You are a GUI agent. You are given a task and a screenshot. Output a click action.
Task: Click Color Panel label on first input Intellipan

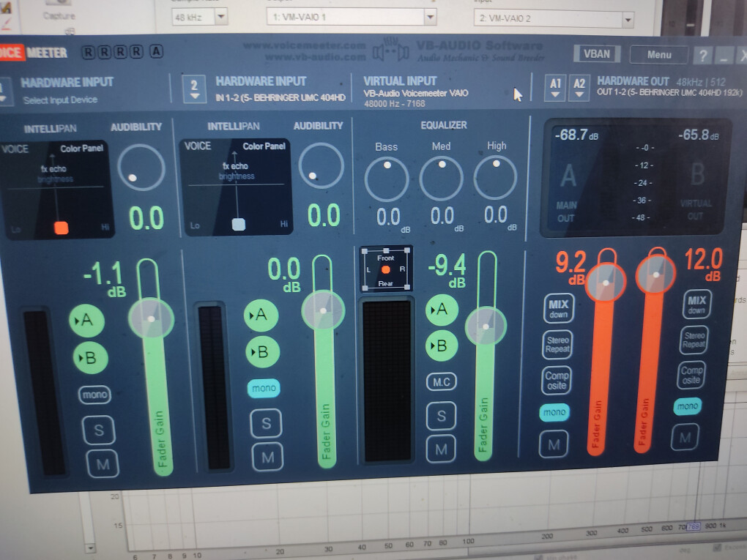pos(81,148)
